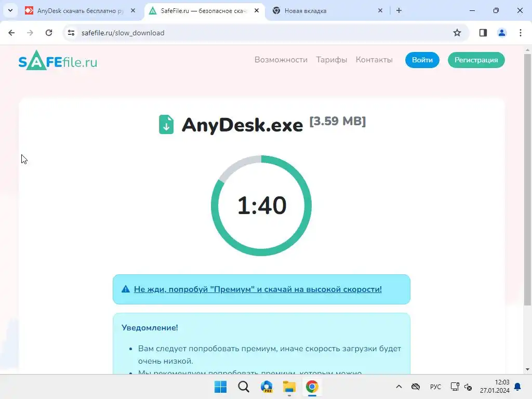Open Windows taskbar search
Screen dimensions: 532x399
click(243, 387)
